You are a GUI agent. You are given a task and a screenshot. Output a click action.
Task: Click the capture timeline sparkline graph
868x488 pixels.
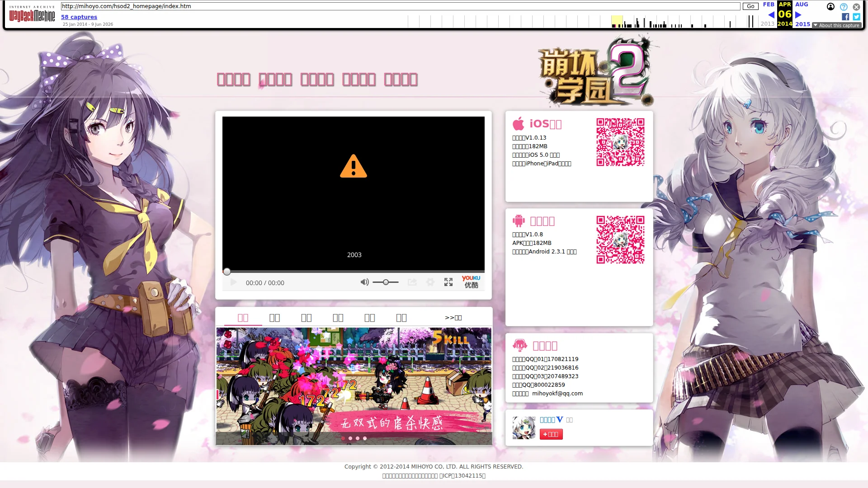pyautogui.click(x=583, y=21)
